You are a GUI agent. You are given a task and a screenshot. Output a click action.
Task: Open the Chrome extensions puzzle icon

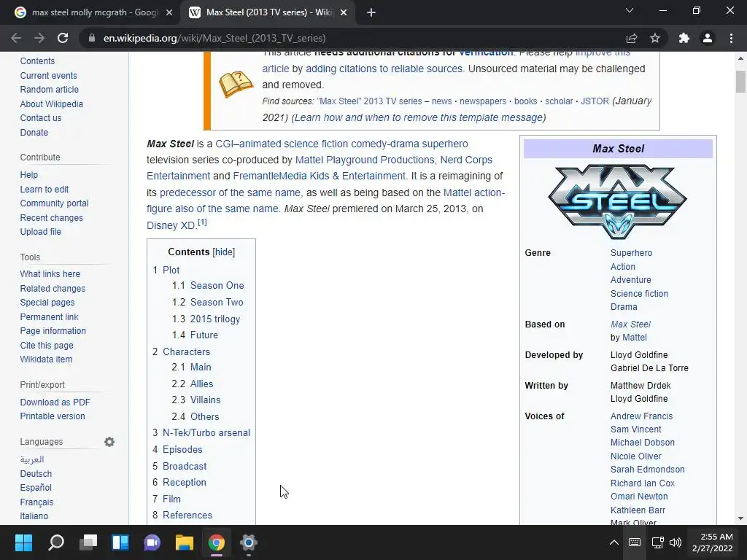(x=684, y=38)
